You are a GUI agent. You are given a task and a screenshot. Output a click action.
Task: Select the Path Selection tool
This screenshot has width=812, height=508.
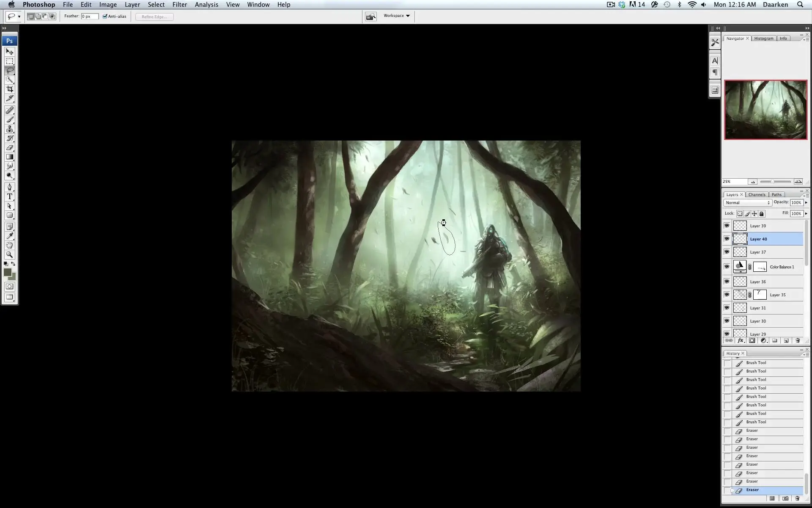[x=9, y=206]
